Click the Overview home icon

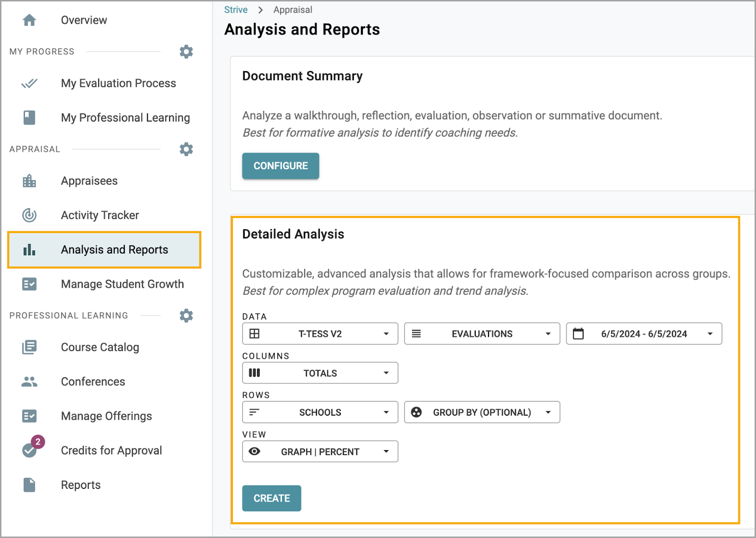29,20
